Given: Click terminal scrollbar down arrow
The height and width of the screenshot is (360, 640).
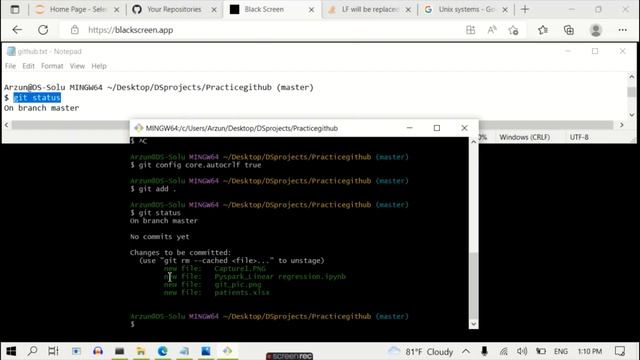Looking at the screenshot, I should 473,324.
